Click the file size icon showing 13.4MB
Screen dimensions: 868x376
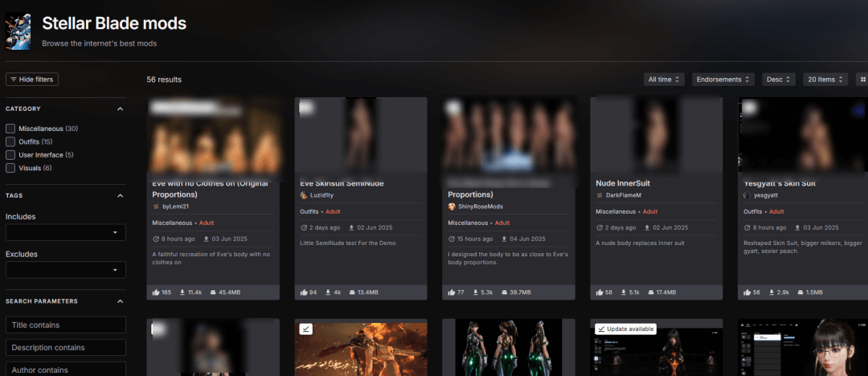(x=352, y=292)
